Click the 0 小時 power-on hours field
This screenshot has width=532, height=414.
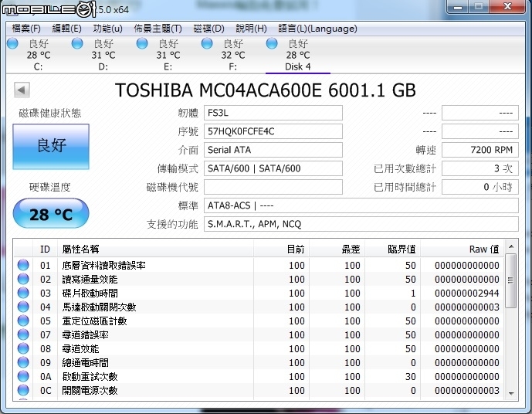[x=480, y=187]
